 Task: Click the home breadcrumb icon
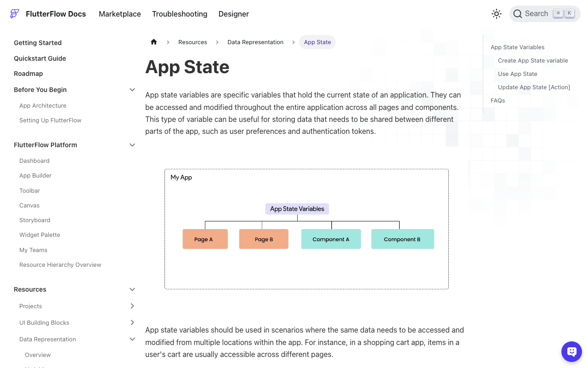(x=154, y=42)
